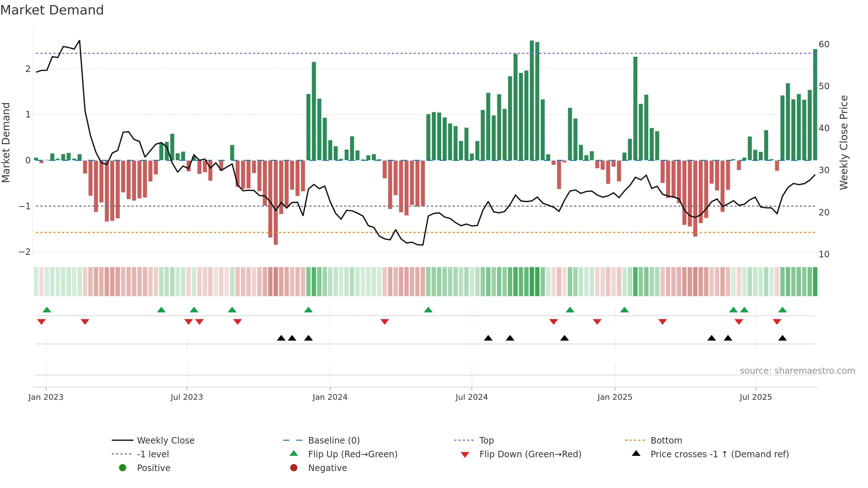The height and width of the screenshot is (488, 868).
Task: Toggle the Bottom legend line entry
Action: [x=654, y=440]
